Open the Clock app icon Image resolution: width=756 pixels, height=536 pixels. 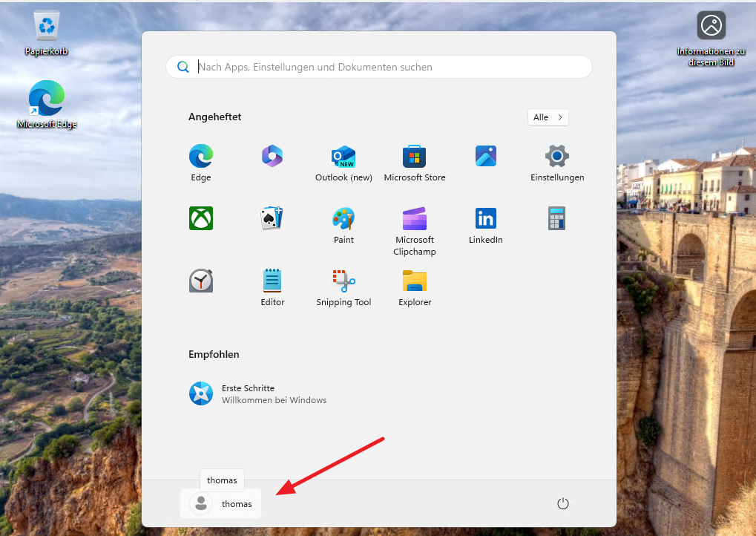(201, 281)
